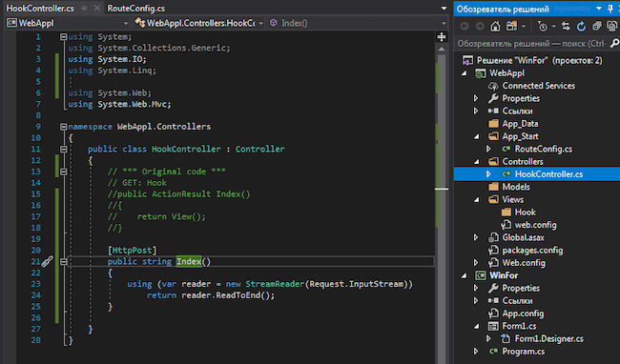620x364 pixels.
Task: Select Form1.Designer.cs in the WinFor project
Action: click(x=548, y=338)
